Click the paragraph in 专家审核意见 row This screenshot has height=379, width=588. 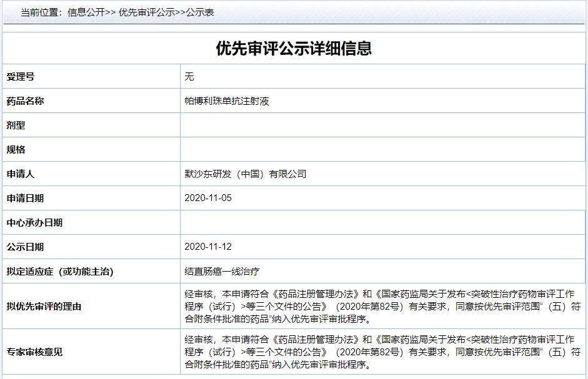[382, 352]
